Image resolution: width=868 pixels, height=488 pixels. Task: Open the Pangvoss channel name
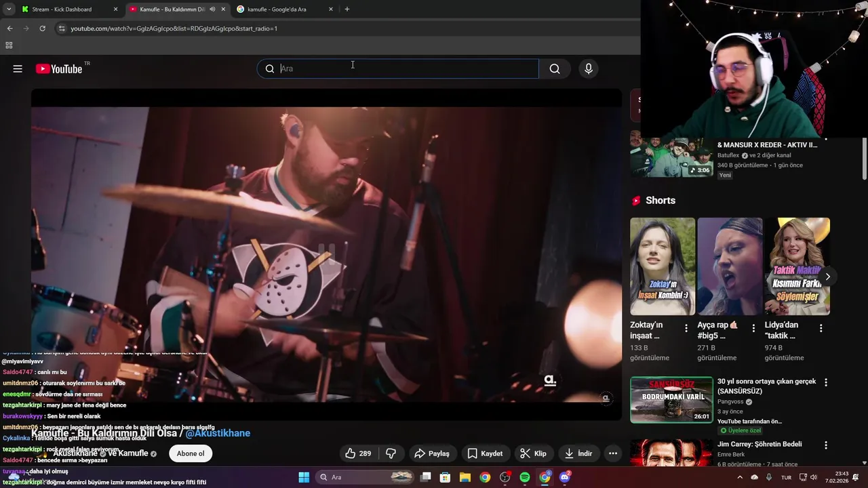pyautogui.click(x=730, y=402)
